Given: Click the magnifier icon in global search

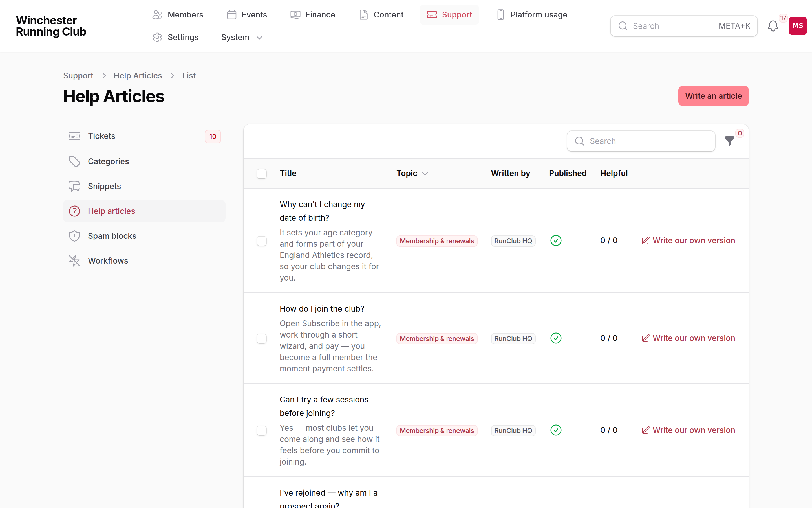Looking at the screenshot, I should click(623, 26).
